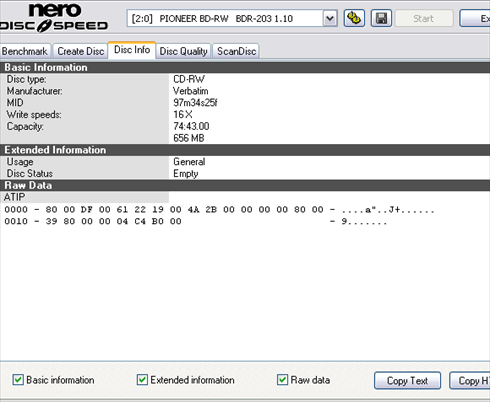Toggle the Extended information checkbox
Viewport: 490px width, 402px height.
point(142,380)
